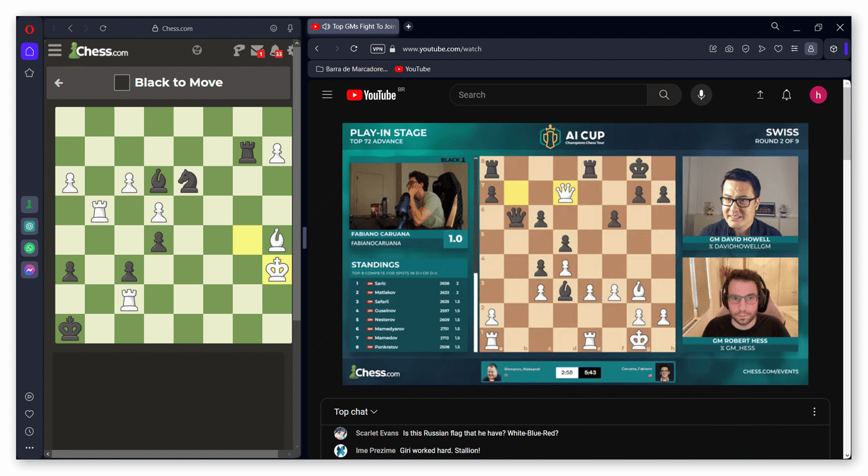Image resolution: width=868 pixels, height=476 pixels.
Task: Open the tab search magnifier icon
Action: pyautogui.click(x=775, y=27)
